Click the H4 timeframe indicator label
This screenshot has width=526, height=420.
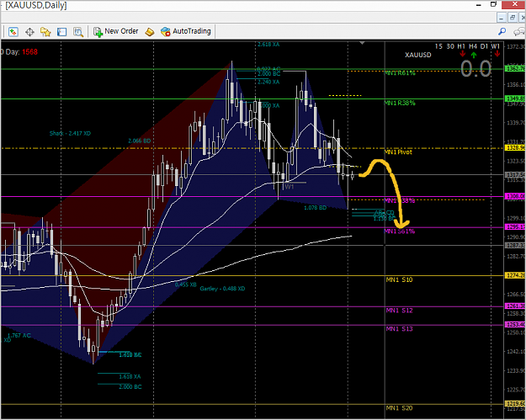[473, 46]
